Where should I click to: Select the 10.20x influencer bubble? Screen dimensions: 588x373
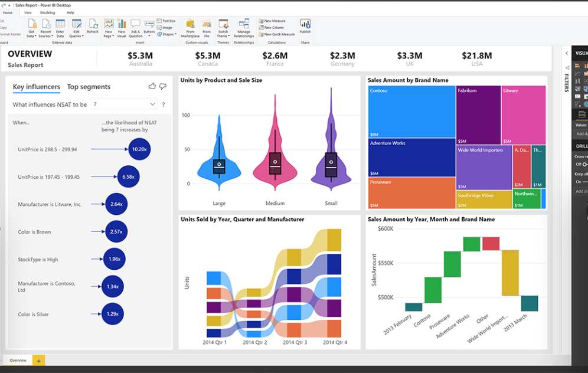(x=139, y=149)
